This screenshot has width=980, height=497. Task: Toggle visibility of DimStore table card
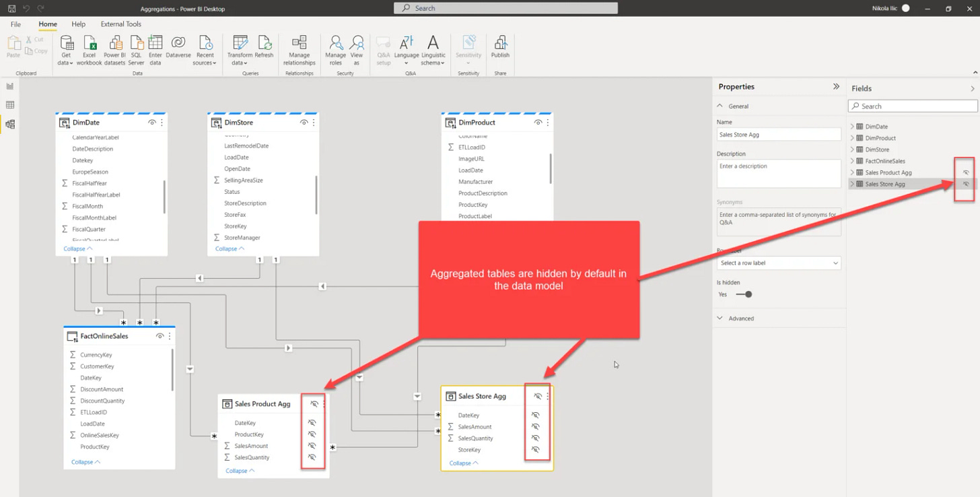[304, 123]
